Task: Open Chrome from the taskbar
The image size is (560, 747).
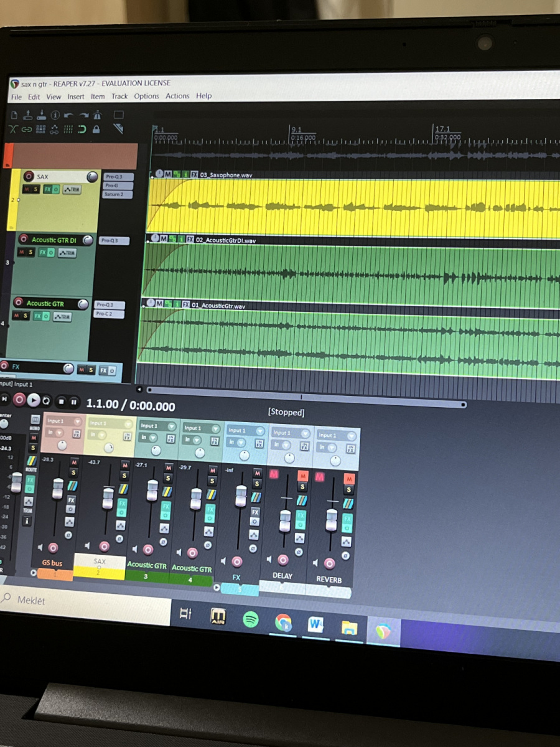Action: 284,622
